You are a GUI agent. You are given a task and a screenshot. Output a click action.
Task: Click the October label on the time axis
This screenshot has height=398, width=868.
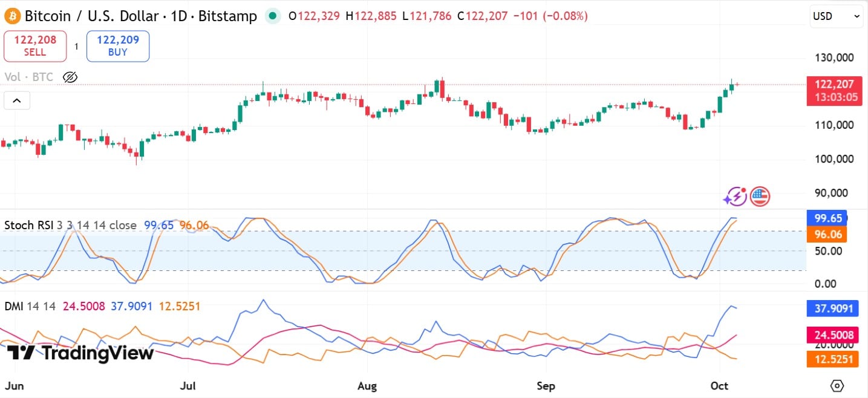[719, 386]
